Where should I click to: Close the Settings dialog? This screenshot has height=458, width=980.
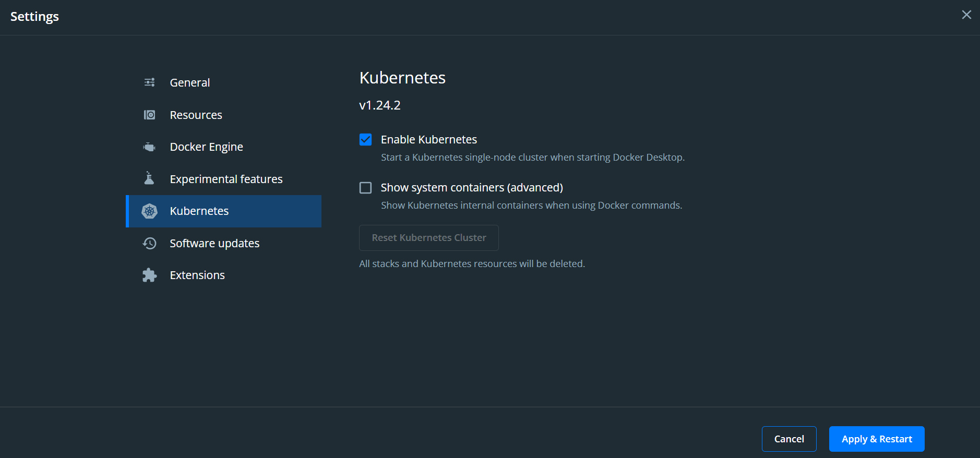pyautogui.click(x=966, y=15)
